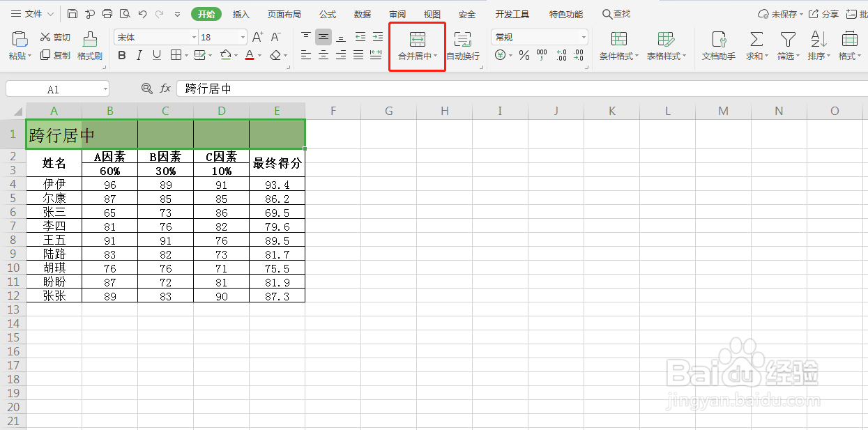This screenshot has width=868, height=430.
Task: Apply distributed alignment icon
Action: tap(376, 55)
